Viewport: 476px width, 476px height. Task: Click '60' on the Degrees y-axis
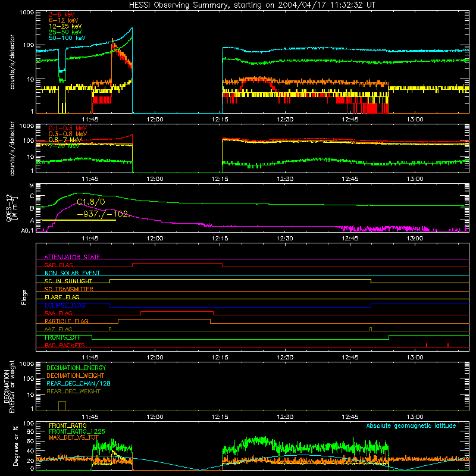click(30, 441)
